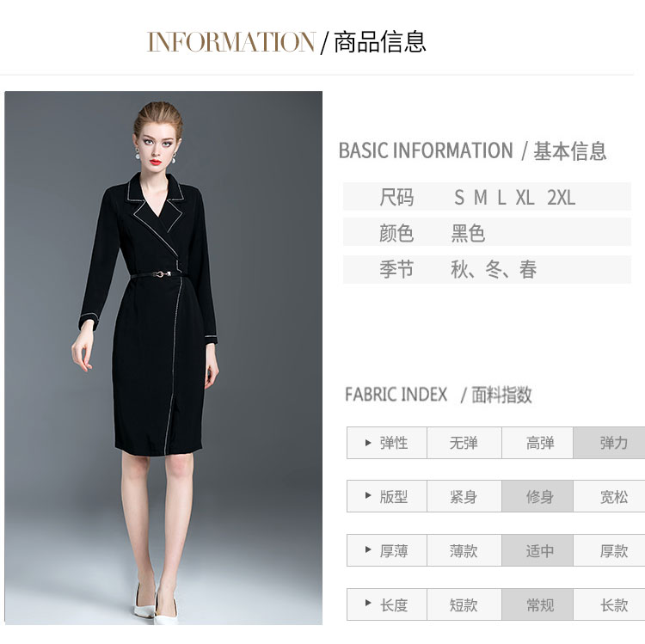This screenshot has height=644, width=645.
Task: Select the 无弹 elasticity option
Action: click(464, 443)
